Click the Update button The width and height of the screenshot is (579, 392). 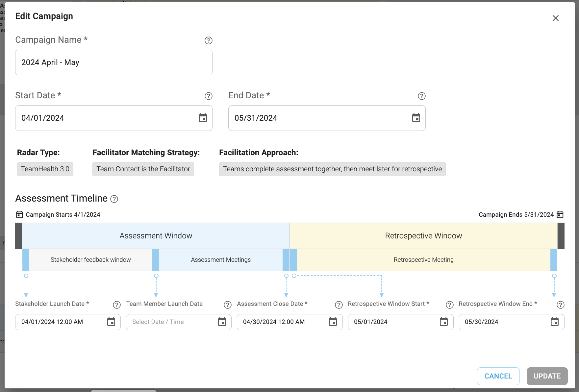(x=547, y=376)
